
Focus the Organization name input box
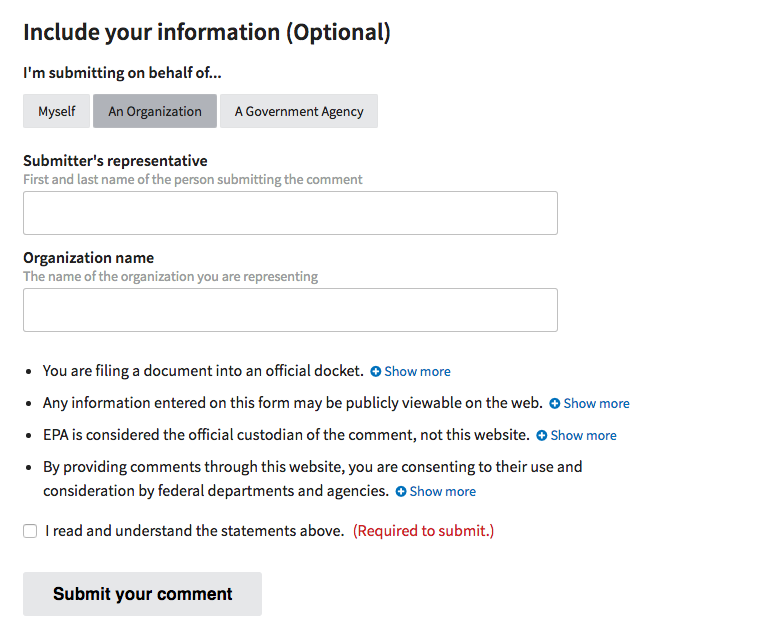[x=290, y=310]
